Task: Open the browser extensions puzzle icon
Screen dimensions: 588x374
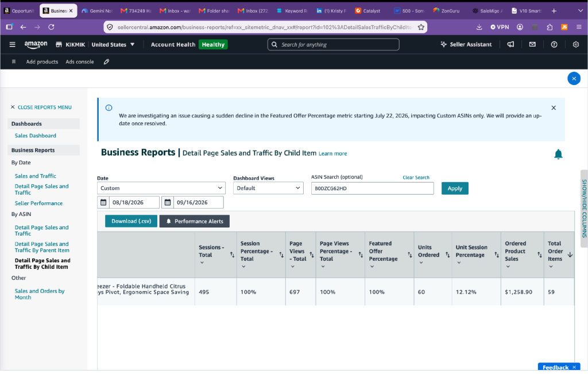Action: [550, 27]
